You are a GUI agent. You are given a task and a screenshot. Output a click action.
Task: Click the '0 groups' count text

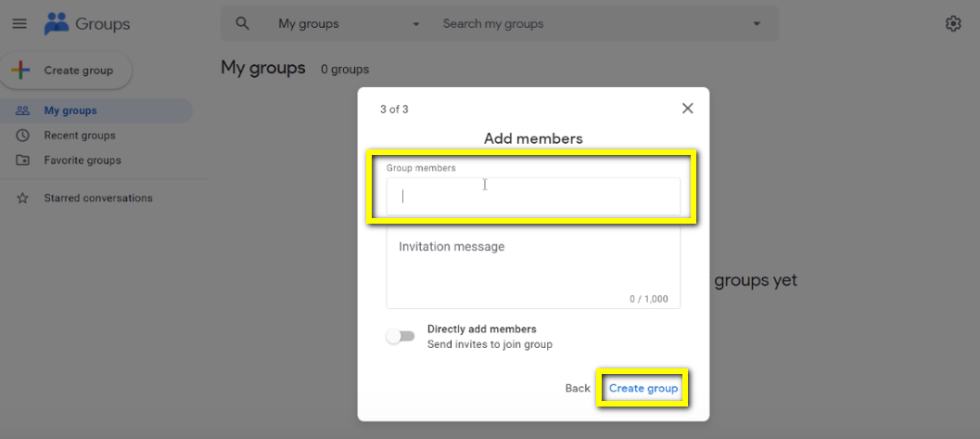tap(345, 70)
